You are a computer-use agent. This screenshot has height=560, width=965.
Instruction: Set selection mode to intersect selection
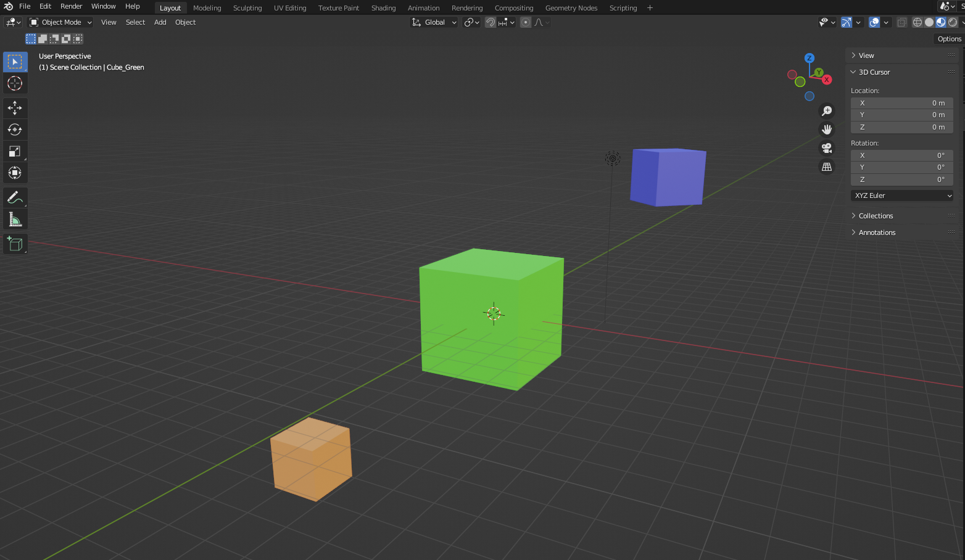click(78, 38)
